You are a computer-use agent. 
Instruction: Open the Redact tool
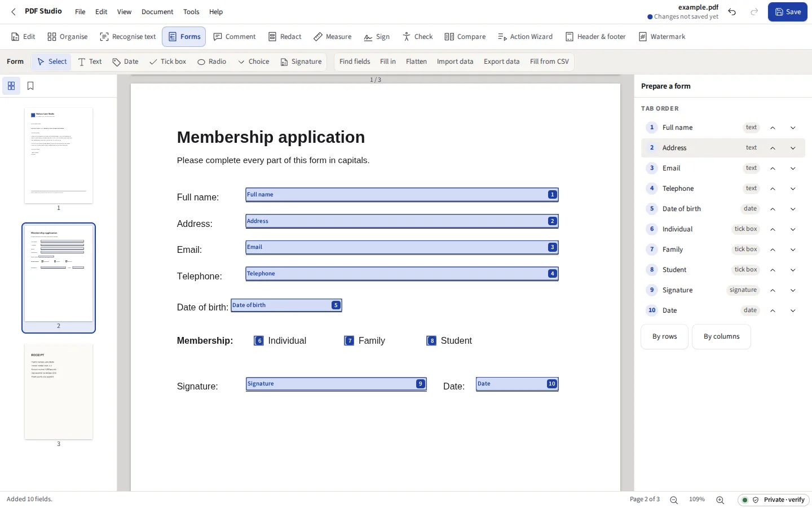[285, 37]
